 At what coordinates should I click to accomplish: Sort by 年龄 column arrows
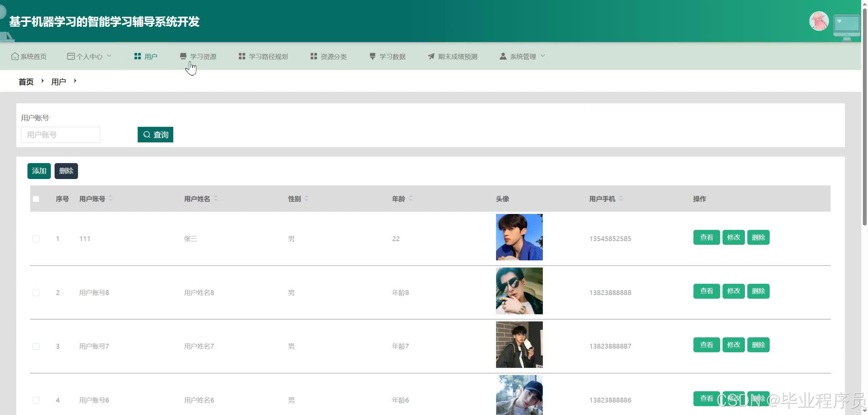coord(411,198)
